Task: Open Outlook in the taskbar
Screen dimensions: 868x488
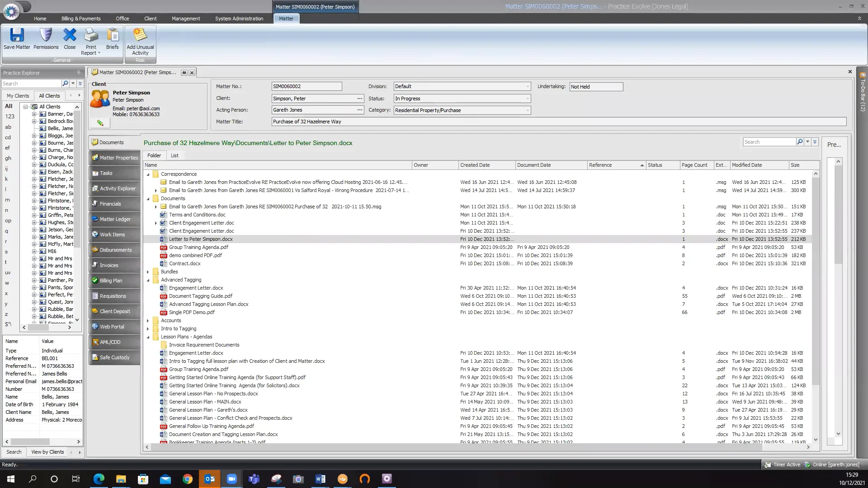Action: pyautogui.click(x=210, y=479)
